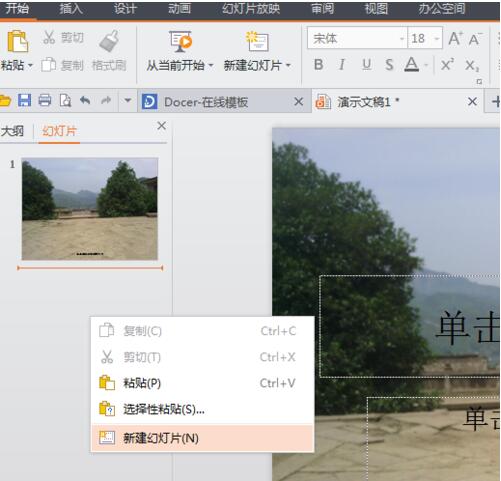Add a new document tab with plus

pos(496,101)
